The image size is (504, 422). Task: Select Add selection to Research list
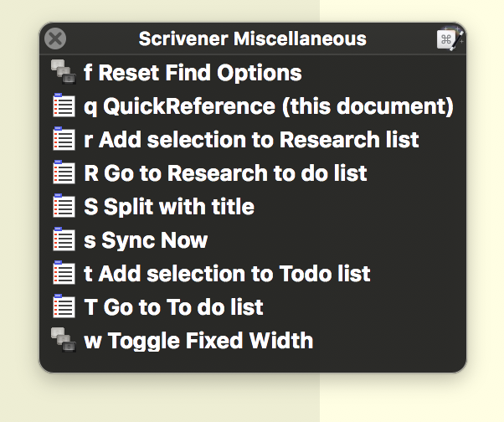251,140
